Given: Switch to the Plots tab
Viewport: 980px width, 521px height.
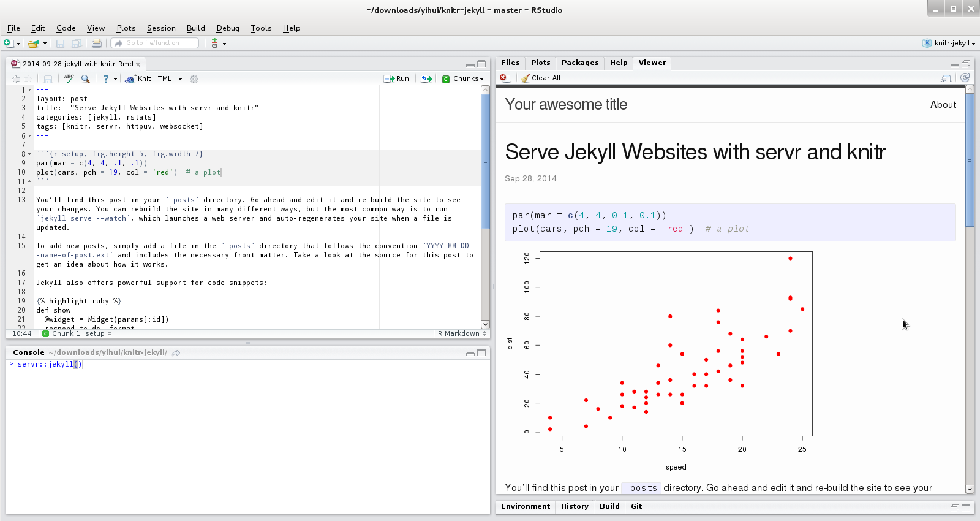Looking at the screenshot, I should (541, 63).
